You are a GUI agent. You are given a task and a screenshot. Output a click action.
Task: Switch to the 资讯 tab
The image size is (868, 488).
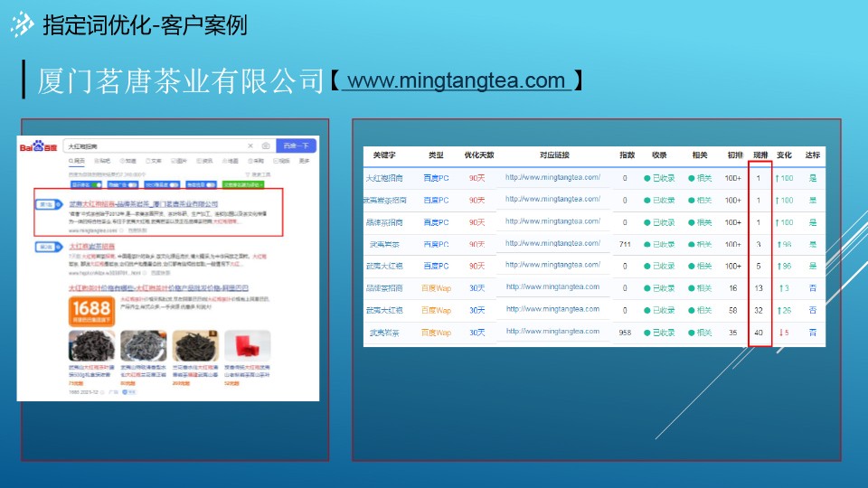tap(204, 161)
